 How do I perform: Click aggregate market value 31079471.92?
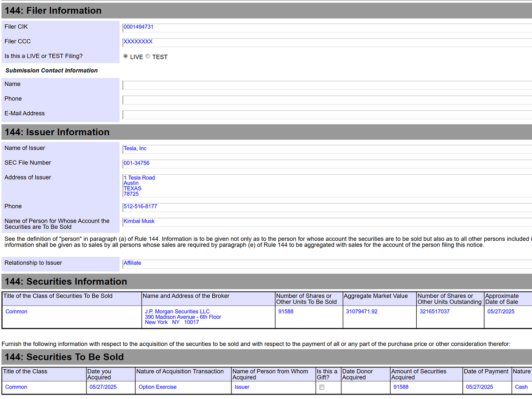[362, 312]
